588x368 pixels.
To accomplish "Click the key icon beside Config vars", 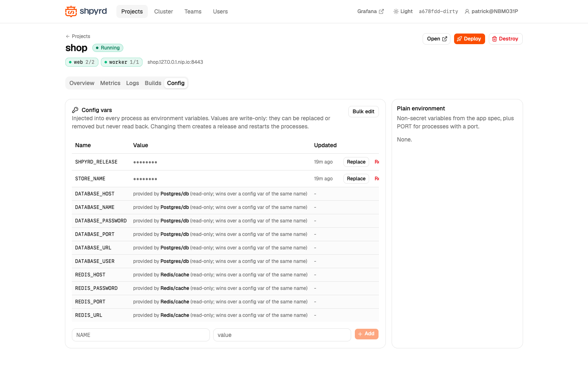I will coord(75,110).
